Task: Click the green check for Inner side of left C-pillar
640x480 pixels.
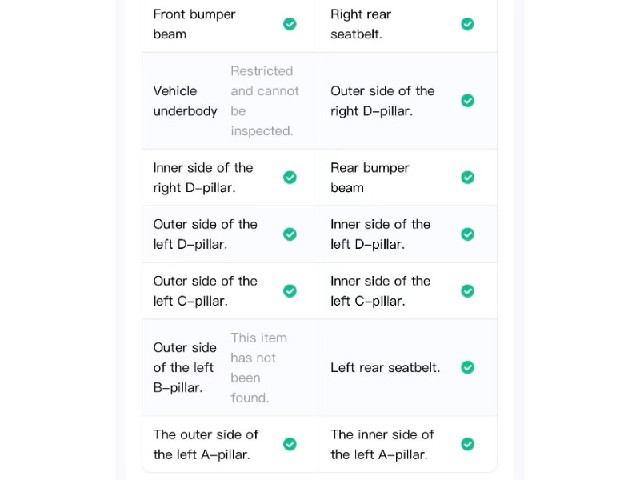Action: pos(468,291)
